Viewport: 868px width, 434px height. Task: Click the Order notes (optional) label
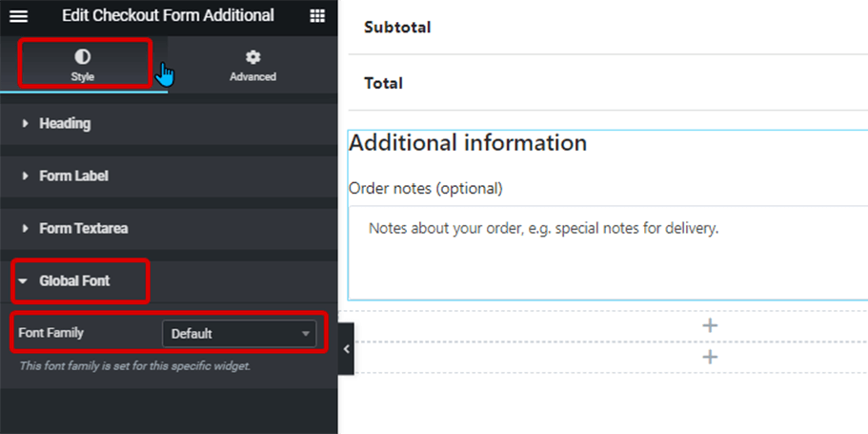426,189
